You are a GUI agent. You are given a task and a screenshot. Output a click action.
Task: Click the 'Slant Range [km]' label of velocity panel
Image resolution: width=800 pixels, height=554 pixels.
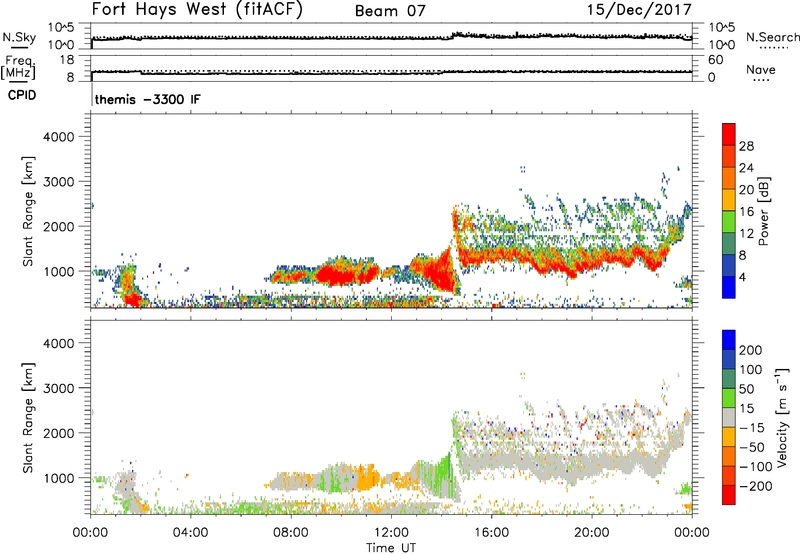tap(28, 418)
